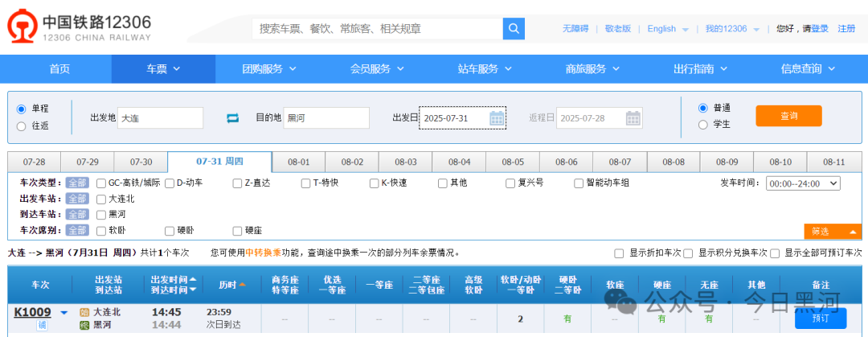Viewport: 868px width, 337px height.
Task: Click the 预订 book button for K1009
Action: tap(821, 319)
